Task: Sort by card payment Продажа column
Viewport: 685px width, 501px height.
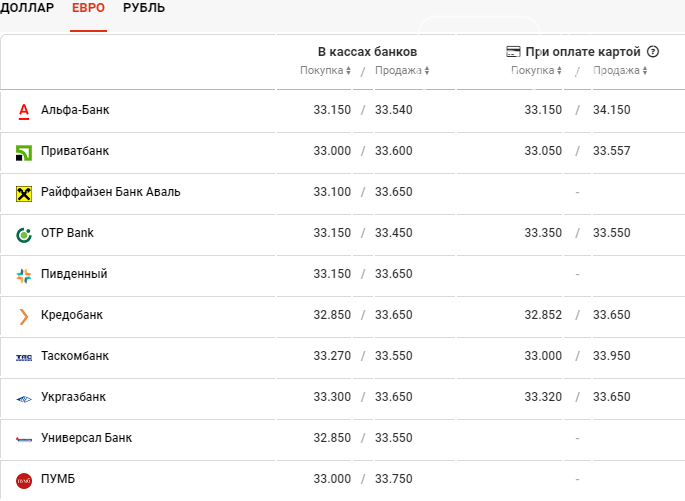Action: point(620,70)
